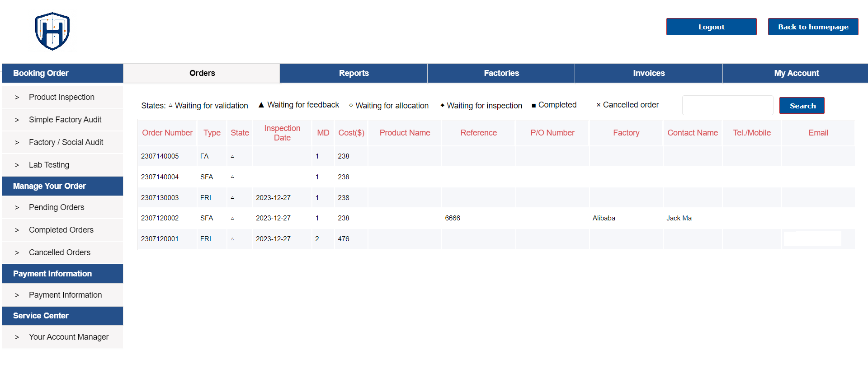This screenshot has height=383, width=868.
Task: Click order number 2307120001
Action: [160, 239]
